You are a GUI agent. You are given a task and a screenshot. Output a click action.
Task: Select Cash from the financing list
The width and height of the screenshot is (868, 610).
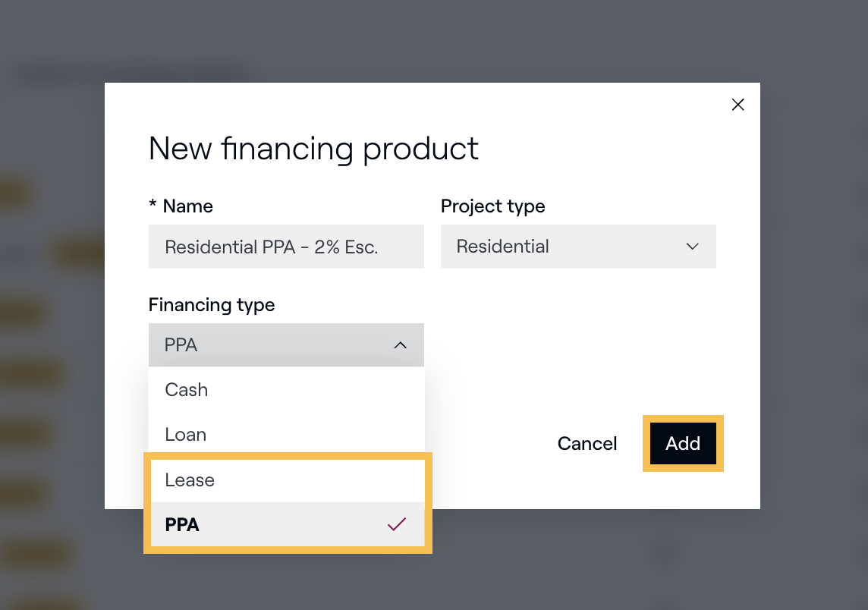click(x=187, y=390)
